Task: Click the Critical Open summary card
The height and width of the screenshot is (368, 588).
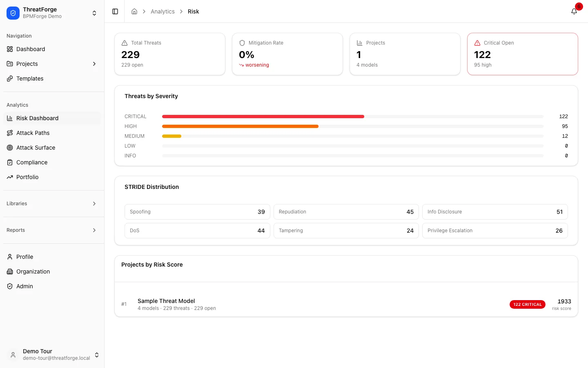Action: coord(523,54)
